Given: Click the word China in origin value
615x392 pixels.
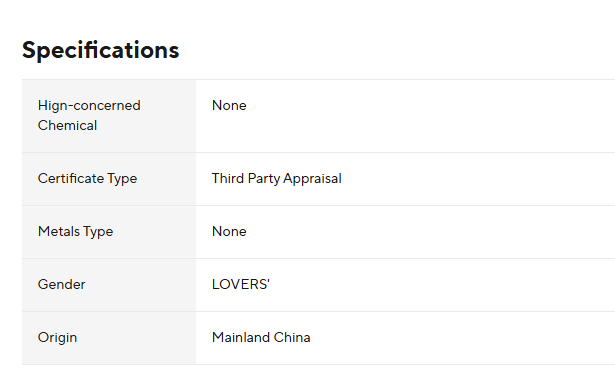Looking at the screenshot, I should pyautogui.click(x=292, y=337).
